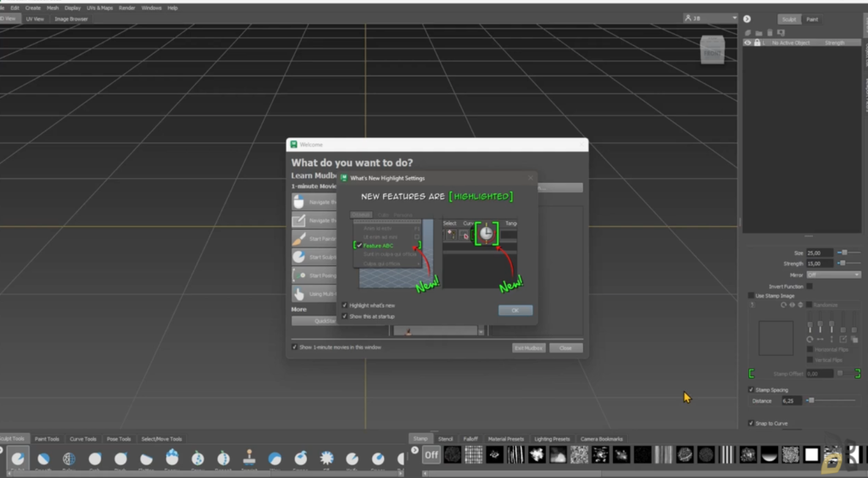Click the Navigate mouse icon in Welcome window
868x478 pixels.
299,202
